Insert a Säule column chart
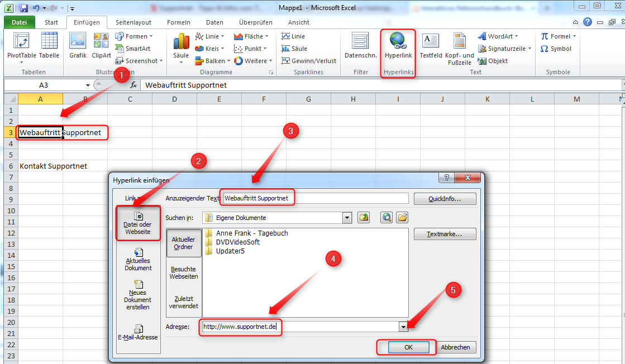 point(181,48)
